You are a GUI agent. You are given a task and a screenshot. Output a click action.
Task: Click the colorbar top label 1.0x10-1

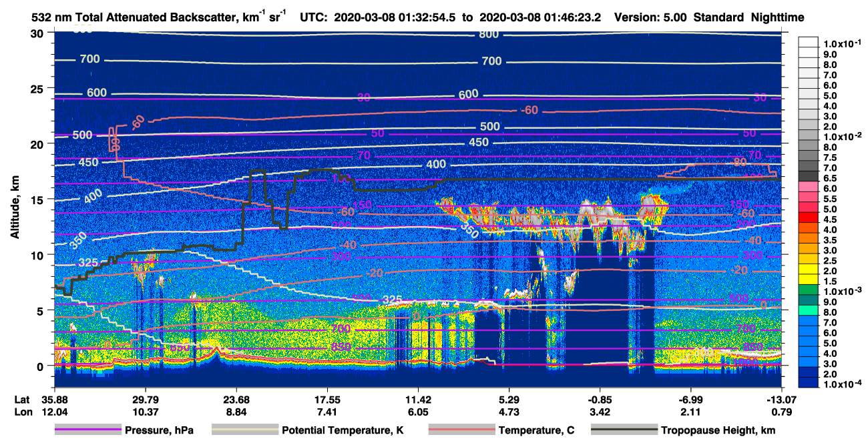[844, 43]
